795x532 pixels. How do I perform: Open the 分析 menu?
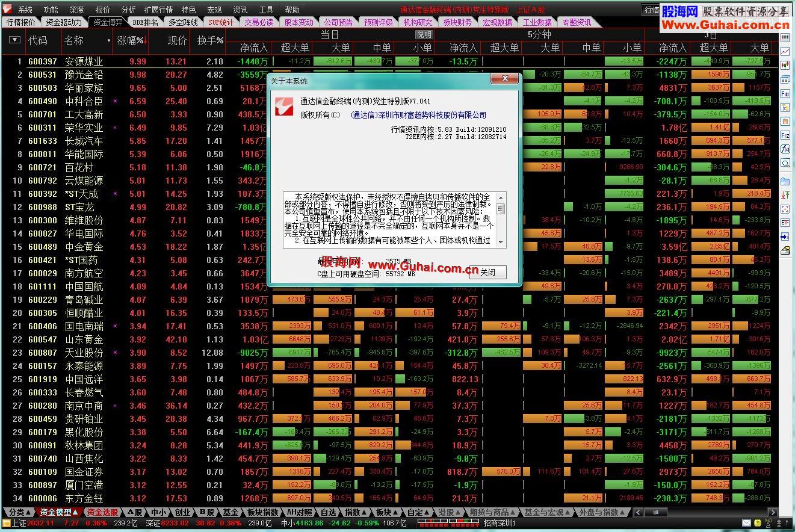(x=128, y=10)
